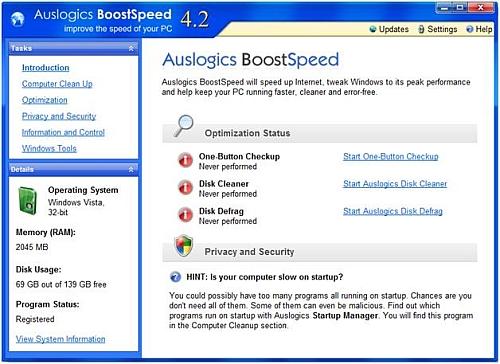500x364 pixels.
Task: Maximize the BoostSpeed window
Action: (460, 8)
